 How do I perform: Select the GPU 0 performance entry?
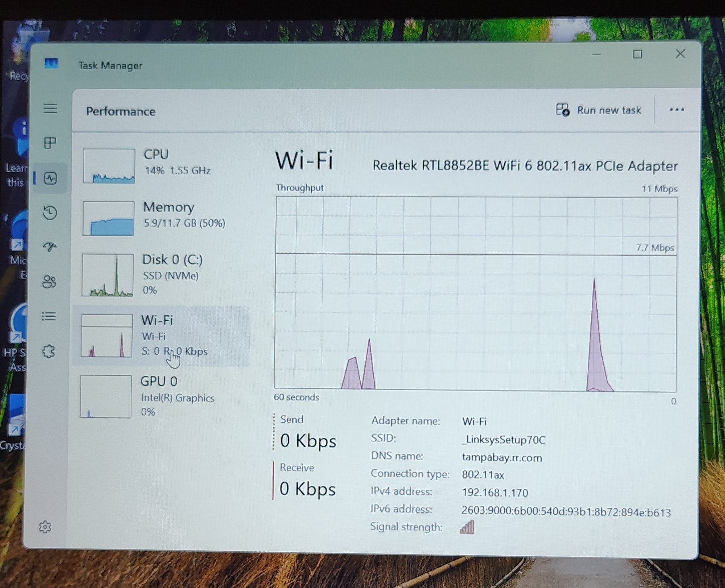[159, 396]
